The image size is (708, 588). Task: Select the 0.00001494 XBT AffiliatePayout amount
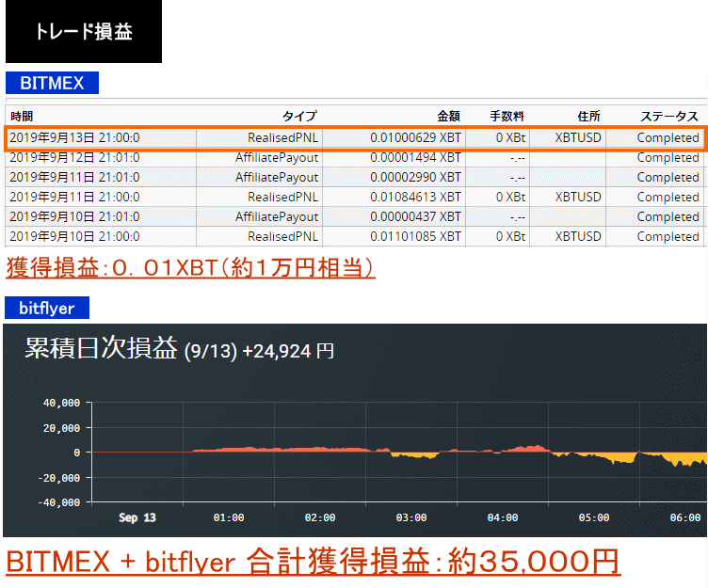[x=415, y=157]
